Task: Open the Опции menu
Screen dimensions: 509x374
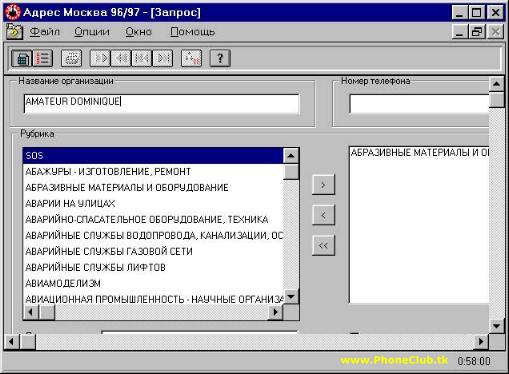Action: point(92,32)
